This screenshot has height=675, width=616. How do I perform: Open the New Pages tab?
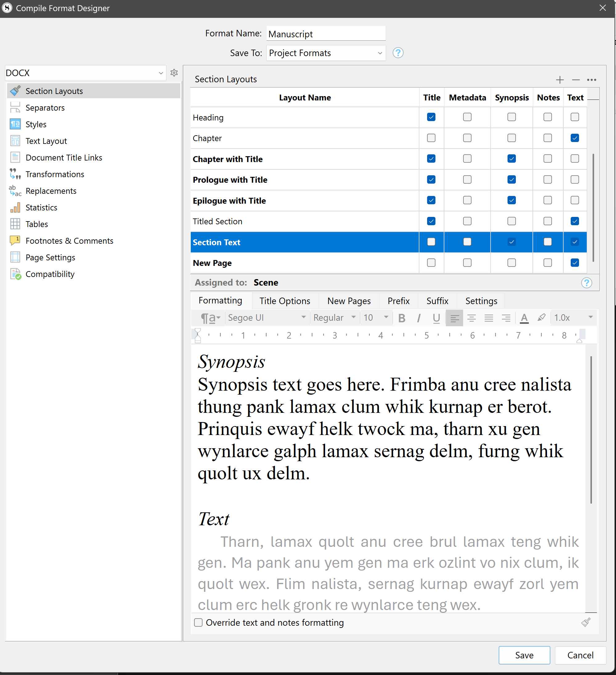pos(349,301)
